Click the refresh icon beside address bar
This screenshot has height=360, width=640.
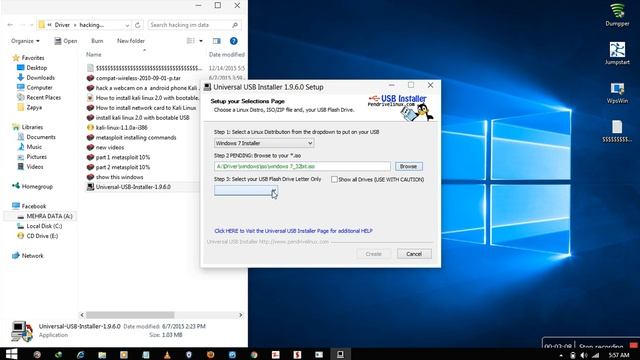coord(138,25)
